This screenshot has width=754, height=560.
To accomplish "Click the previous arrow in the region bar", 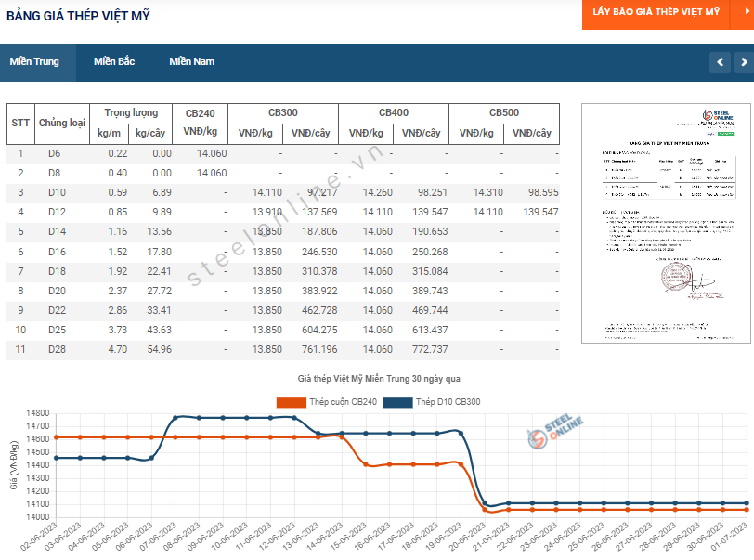I will (x=720, y=62).
